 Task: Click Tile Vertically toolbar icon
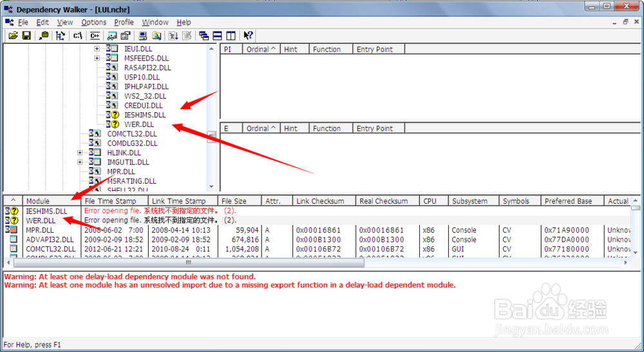(x=231, y=35)
